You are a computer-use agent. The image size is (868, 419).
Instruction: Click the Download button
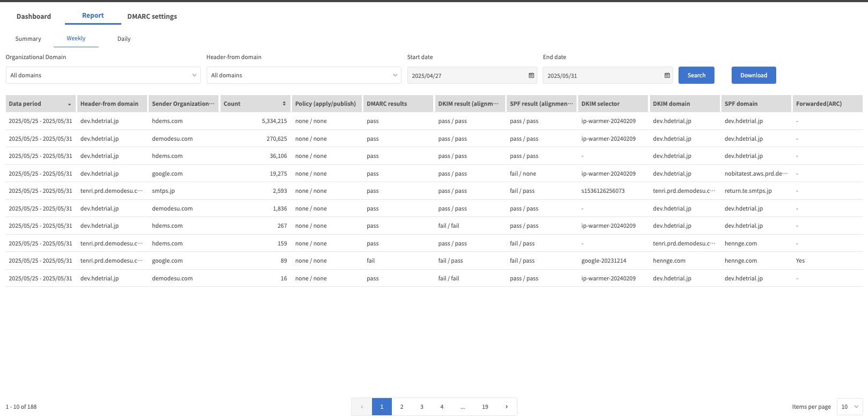754,75
